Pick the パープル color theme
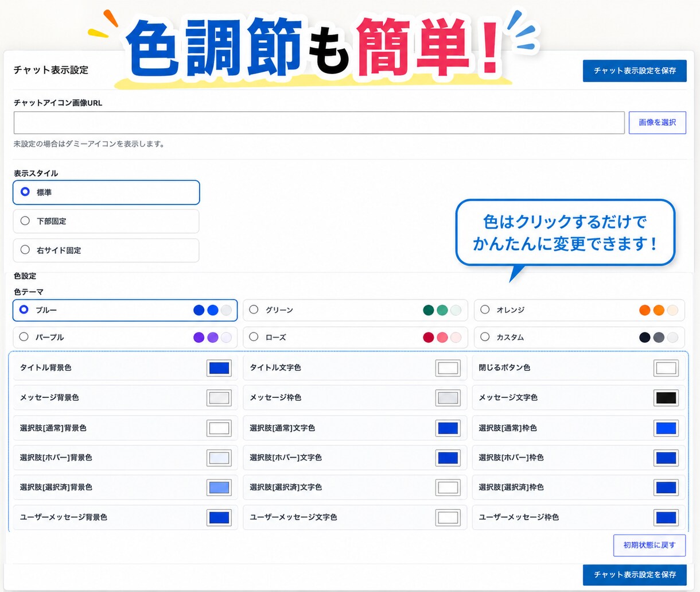Screen dimensions: 700x592 coord(125,337)
